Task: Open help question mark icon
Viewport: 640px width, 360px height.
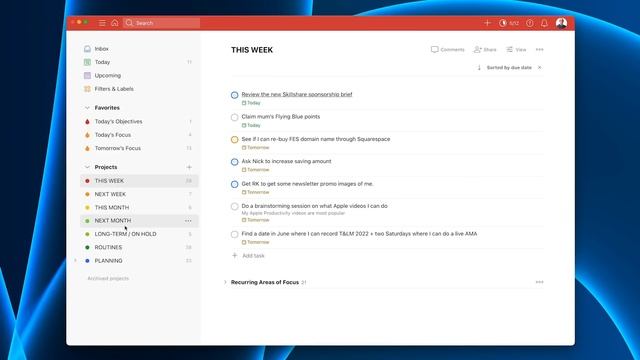Action: pos(530,23)
